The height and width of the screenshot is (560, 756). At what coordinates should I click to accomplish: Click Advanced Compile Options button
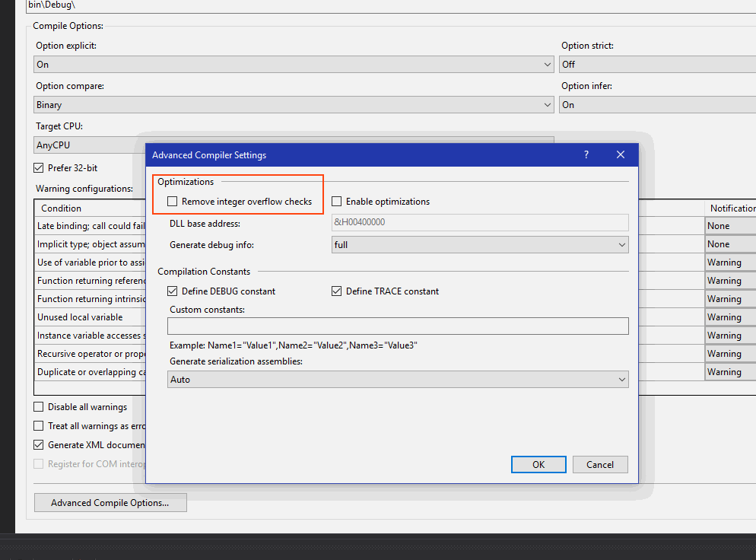point(110,503)
